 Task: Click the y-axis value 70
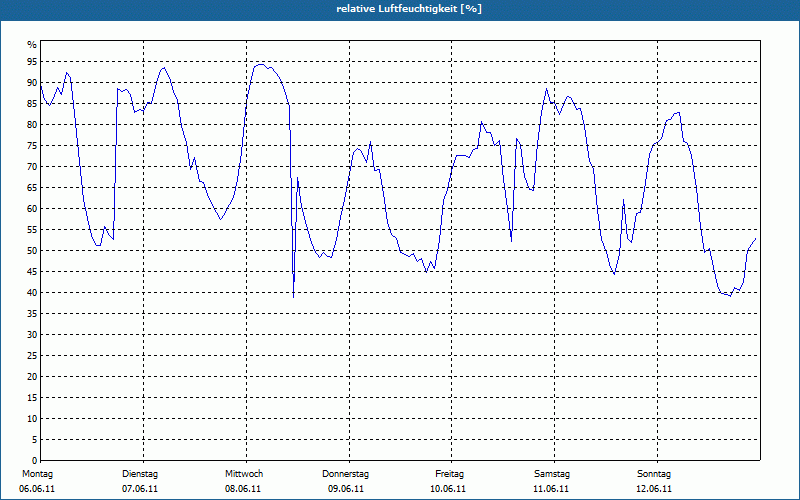tap(32, 167)
